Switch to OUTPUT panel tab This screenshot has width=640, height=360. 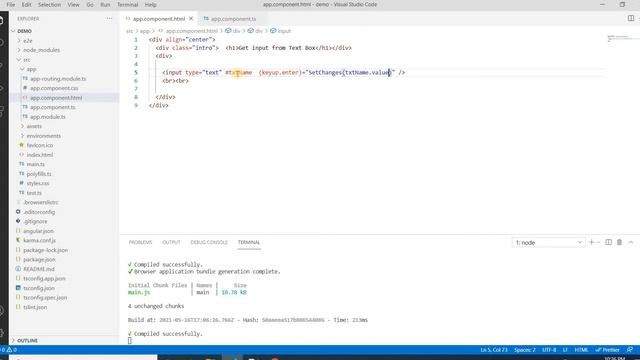pyautogui.click(x=171, y=242)
